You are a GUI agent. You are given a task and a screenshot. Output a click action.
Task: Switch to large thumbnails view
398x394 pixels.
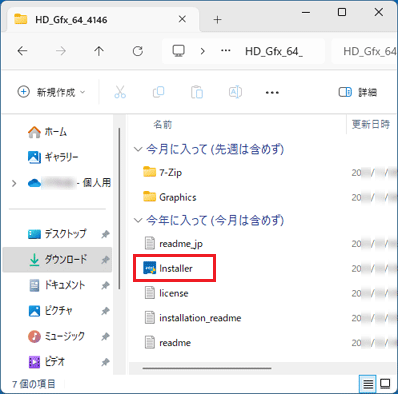point(385,384)
